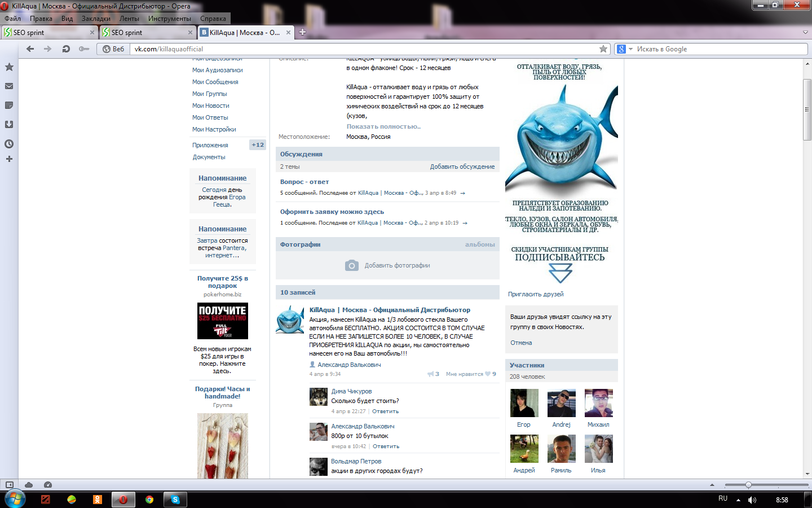812x508 pixels.
Task: Open Мои Группы link
Action: click(x=209, y=94)
